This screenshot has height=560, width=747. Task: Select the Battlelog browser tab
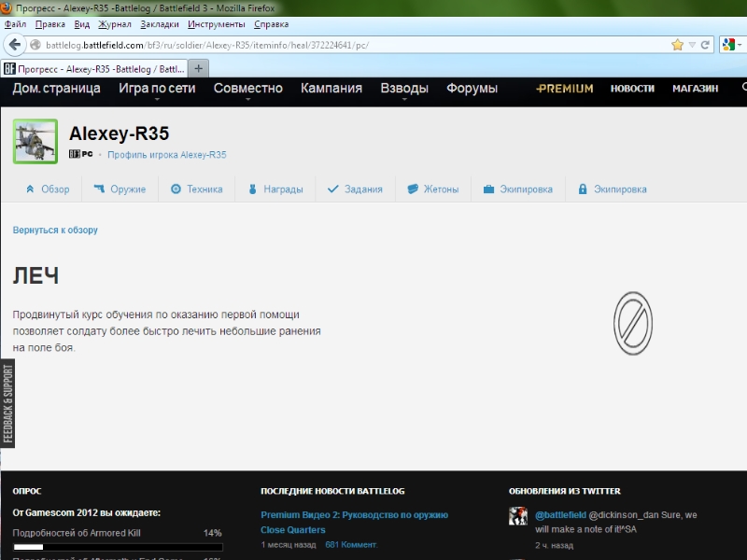click(94, 68)
